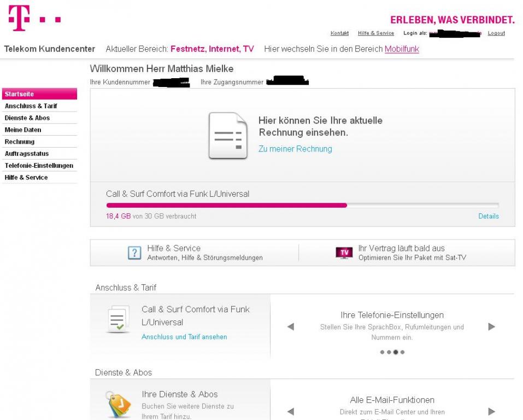Select the fourth carousel pagination dot
Screen dimensions: 523x420
pos(403,352)
